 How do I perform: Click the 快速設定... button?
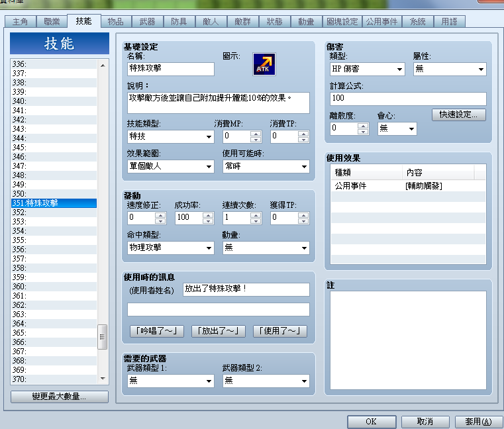[459, 115]
